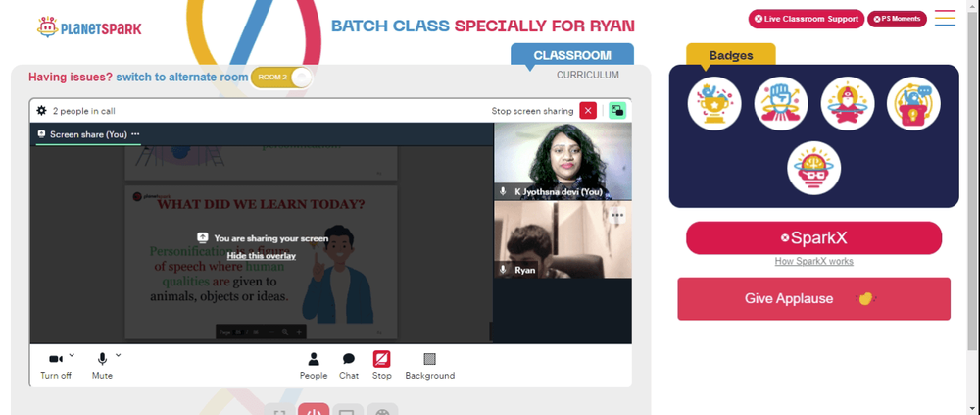The image size is (980, 415).
Task: Click the page scrollbar
Action: point(974,182)
